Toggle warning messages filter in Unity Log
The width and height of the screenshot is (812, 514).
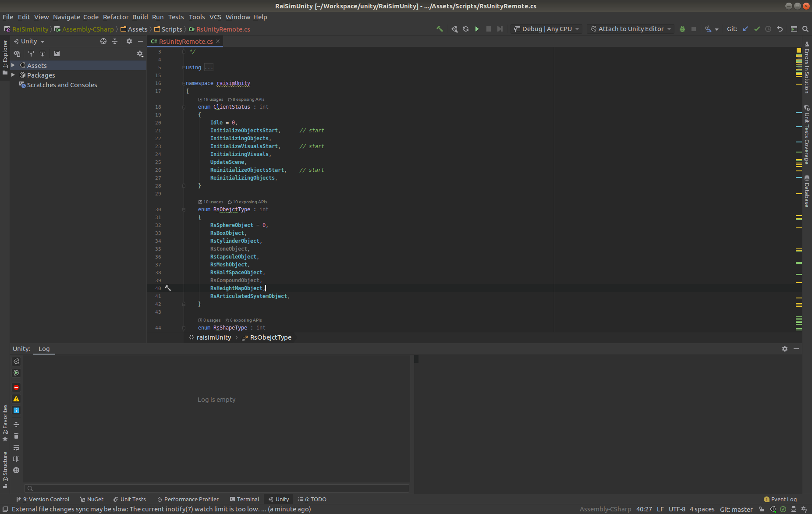click(16, 399)
